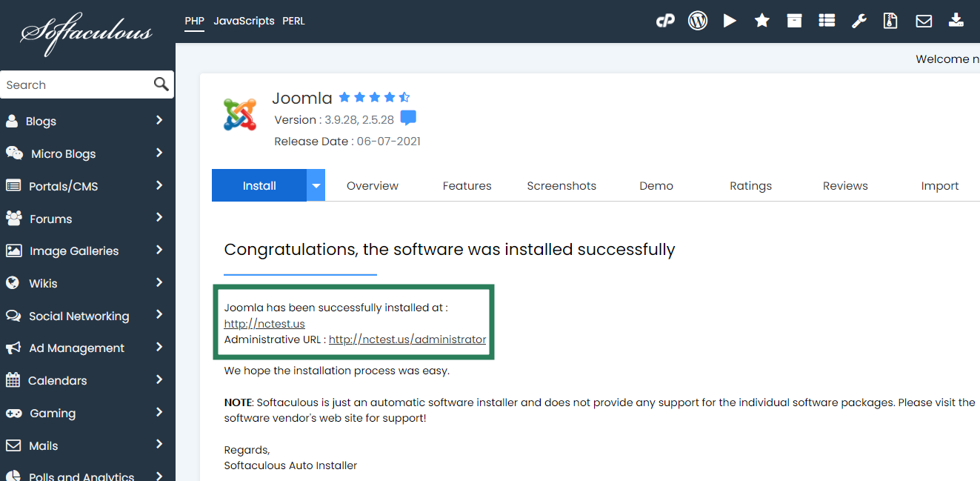
Task: Open the cPanel icon in top bar
Action: click(665, 21)
